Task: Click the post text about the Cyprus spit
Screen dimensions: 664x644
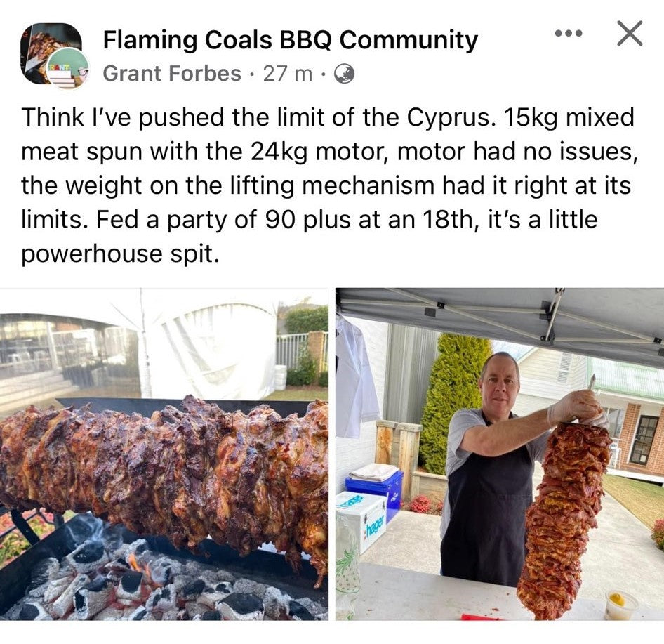Action: click(329, 185)
